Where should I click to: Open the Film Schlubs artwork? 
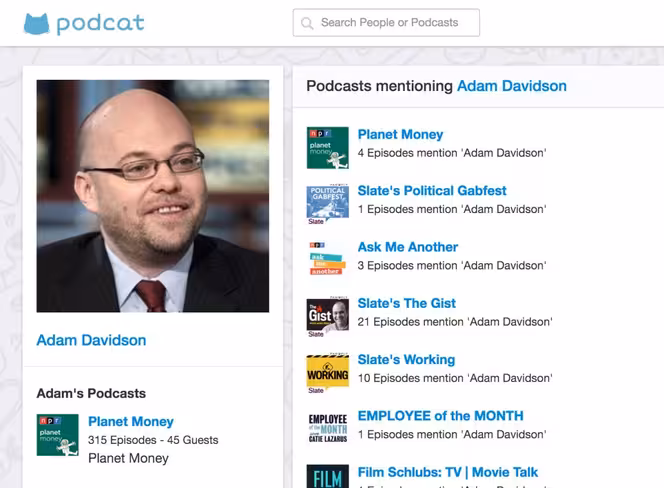(x=328, y=477)
